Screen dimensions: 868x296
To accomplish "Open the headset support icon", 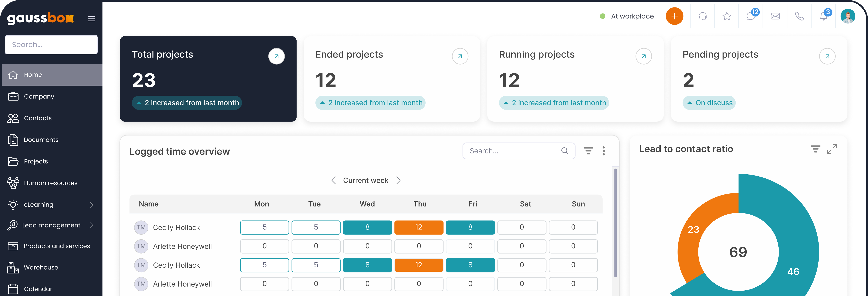I will (x=703, y=16).
